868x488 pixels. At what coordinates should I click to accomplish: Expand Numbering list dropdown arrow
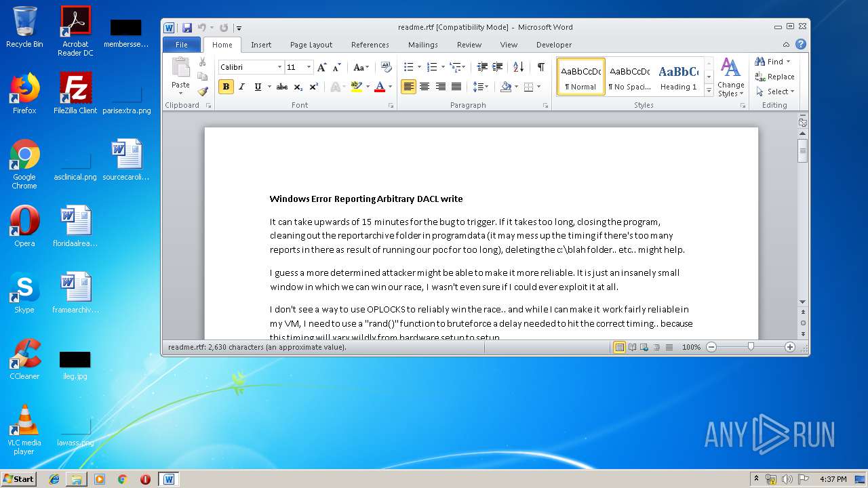(443, 67)
